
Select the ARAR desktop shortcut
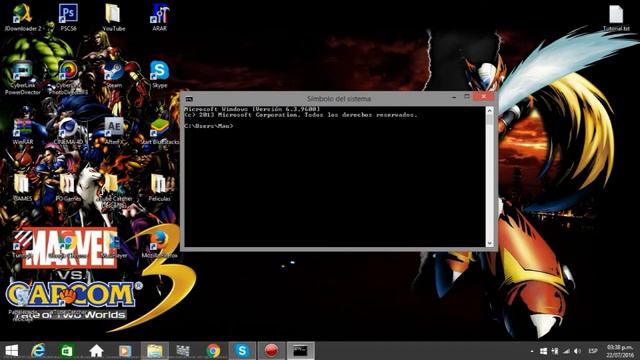160,18
